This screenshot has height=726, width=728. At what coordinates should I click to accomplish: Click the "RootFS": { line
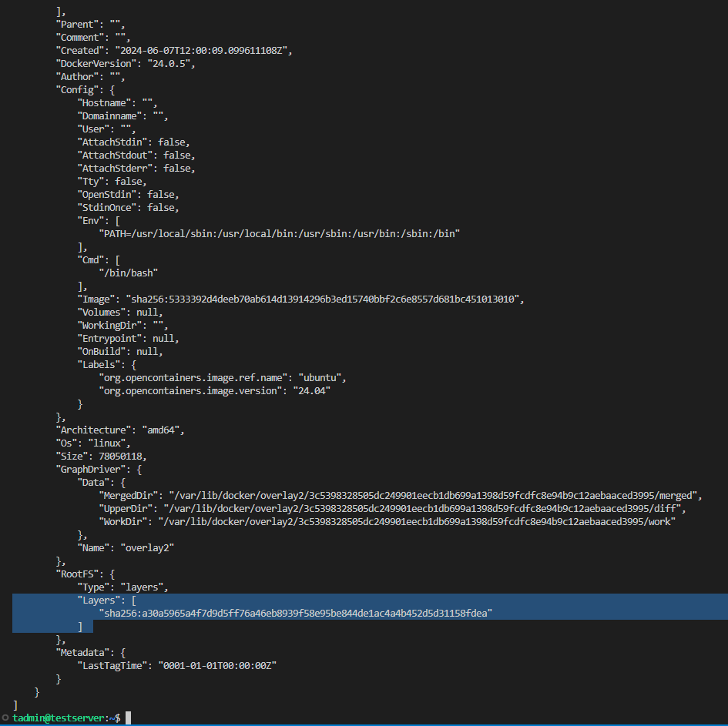[85, 574]
